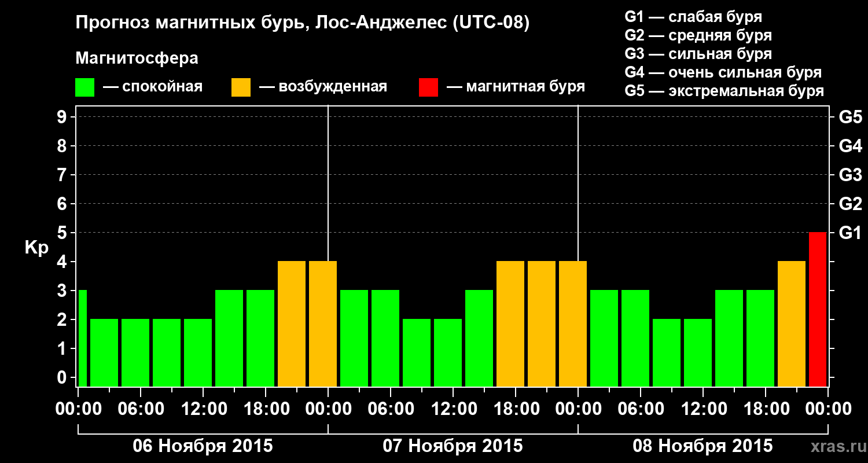Image resolution: width=868 pixels, height=463 pixels.
Task: Click the 'G1' tick label on the storm-level axis
Action: pyautogui.click(x=850, y=233)
